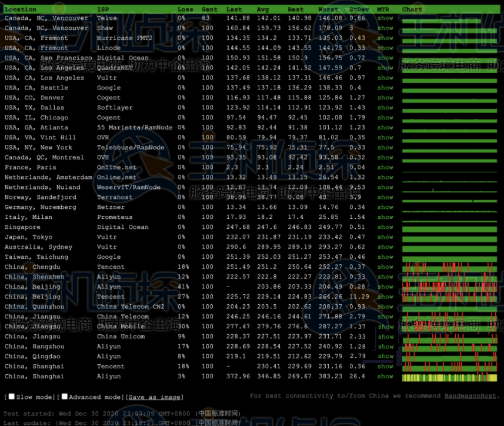Screen dimensions: 504x426
Task: Click the Location column header
Action: 21,9
